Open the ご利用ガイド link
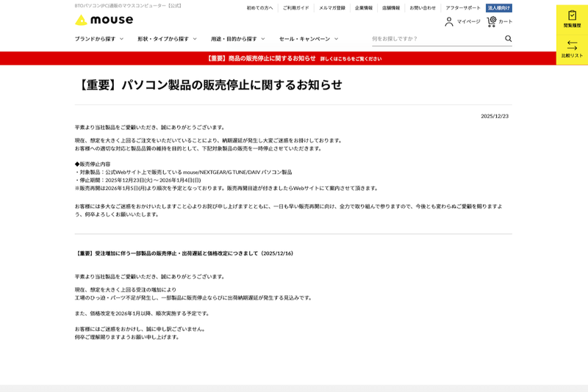This screenshot has width=588, height=392. (x=295, y=8)
